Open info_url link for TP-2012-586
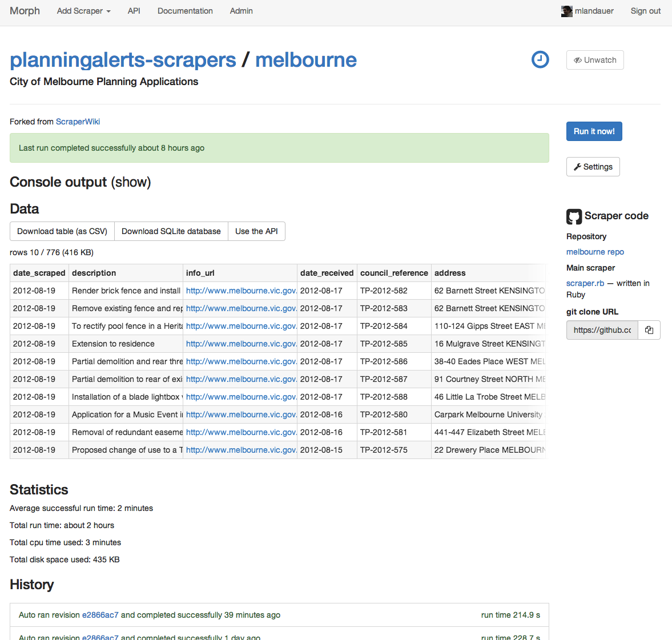This screenshot has height=640, width=672. point(242,361)
